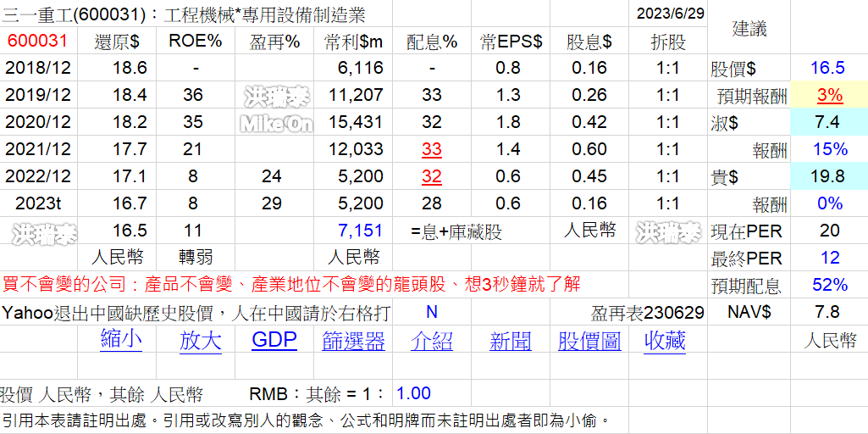
Task: Select the 預期配息 value 52%
Action: click(829, 285)
